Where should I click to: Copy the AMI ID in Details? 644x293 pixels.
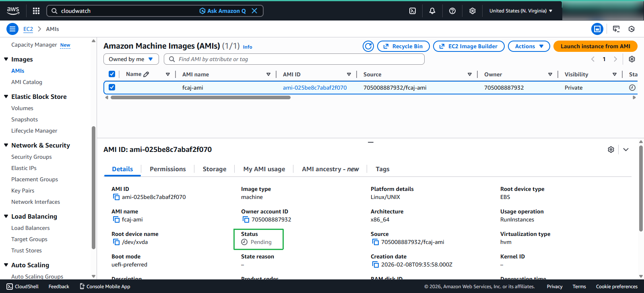(x=116, y=197)
